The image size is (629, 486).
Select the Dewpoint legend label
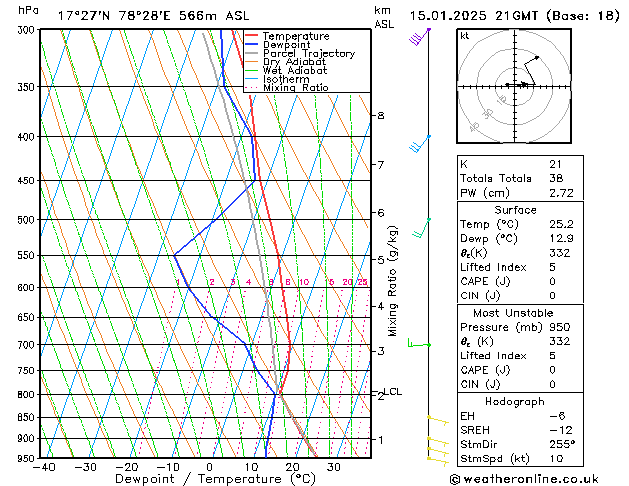286,45
